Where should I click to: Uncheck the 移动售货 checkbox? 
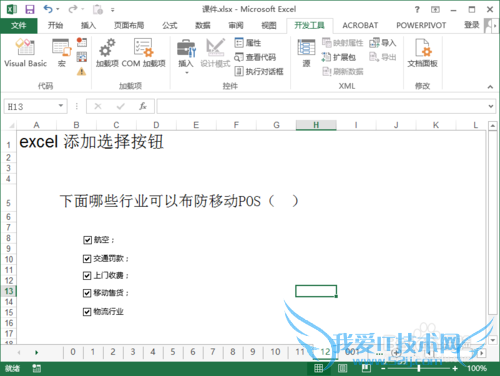[x=87, y=293]
